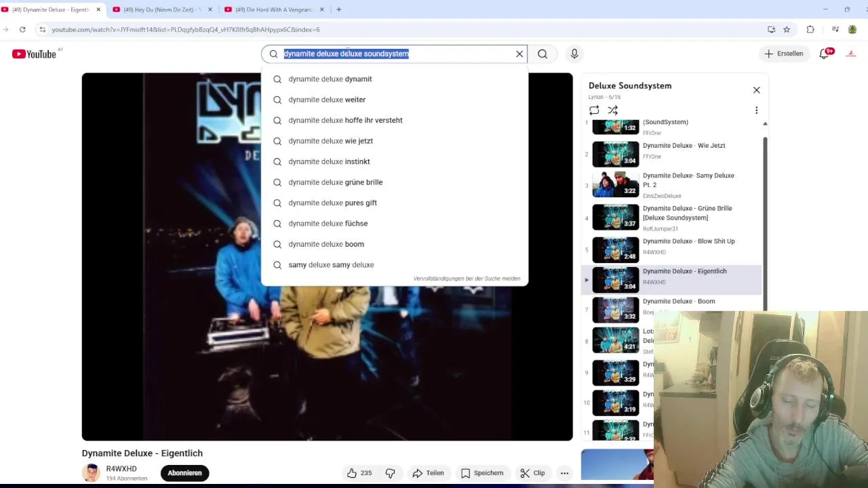The height and width of the screenshot is (488, 868).
Task: Open site information icon in address bar
Action: [42, 30]
